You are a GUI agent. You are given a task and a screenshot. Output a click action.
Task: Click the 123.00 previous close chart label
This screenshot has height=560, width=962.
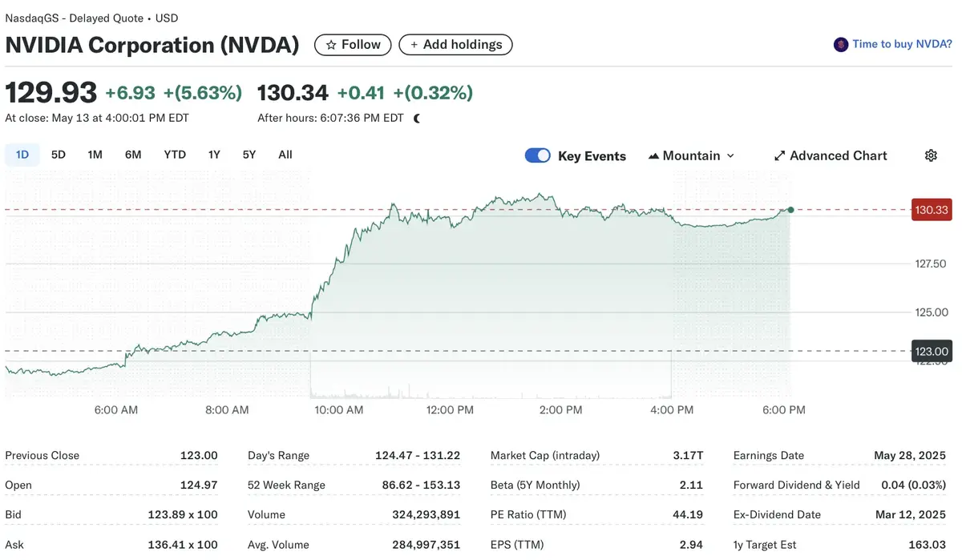click(932, 351)
